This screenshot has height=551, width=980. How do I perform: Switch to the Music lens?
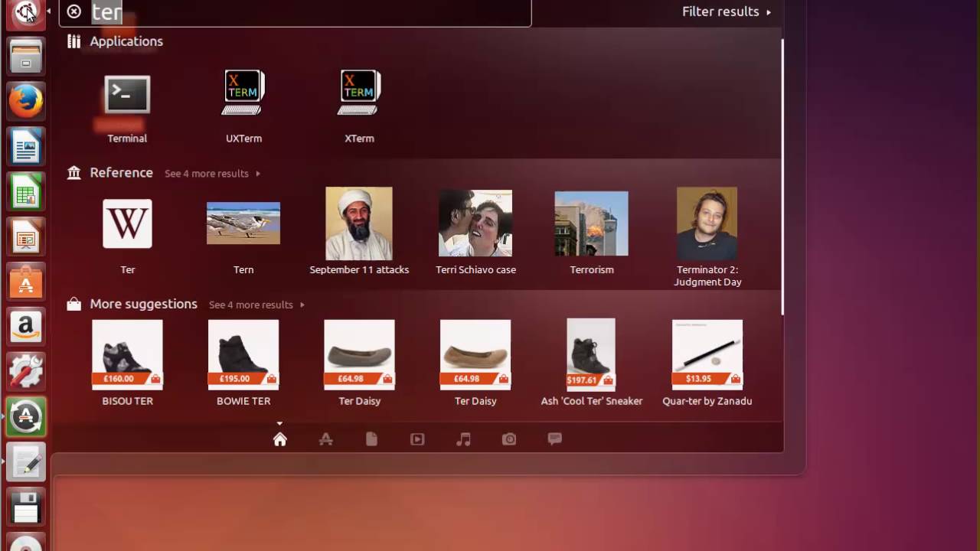[463, 439]
